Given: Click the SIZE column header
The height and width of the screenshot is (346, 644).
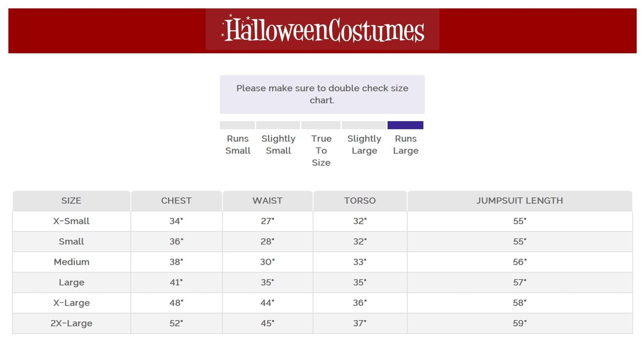Looking at the screenshot, I should pyautogui.click(x=71, y=201).
